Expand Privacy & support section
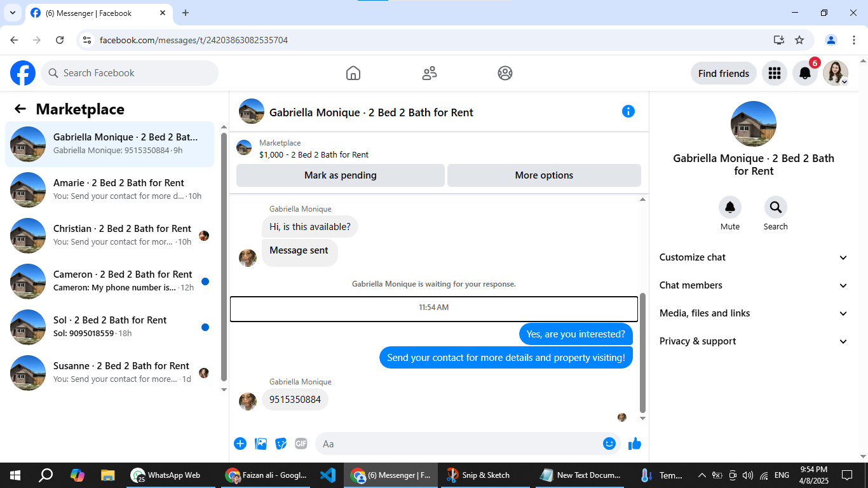This screenshot has width=868, height=488. click(x=754, y=341)
